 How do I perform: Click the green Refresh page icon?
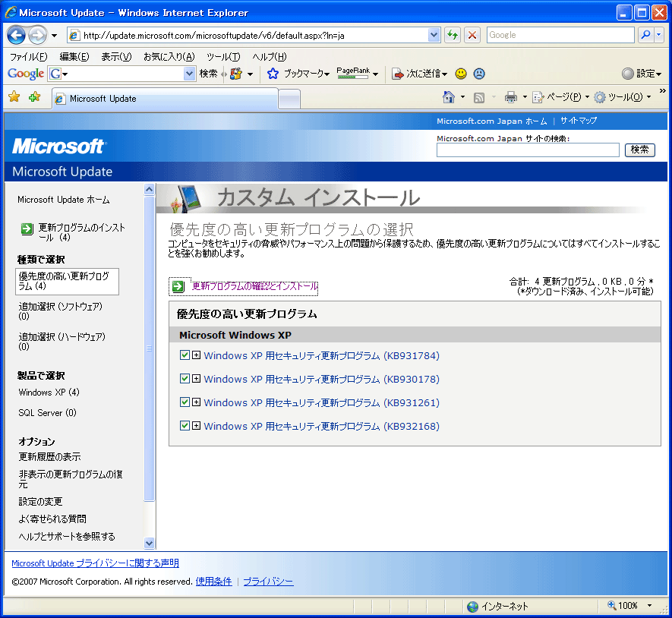coord(453,35)
